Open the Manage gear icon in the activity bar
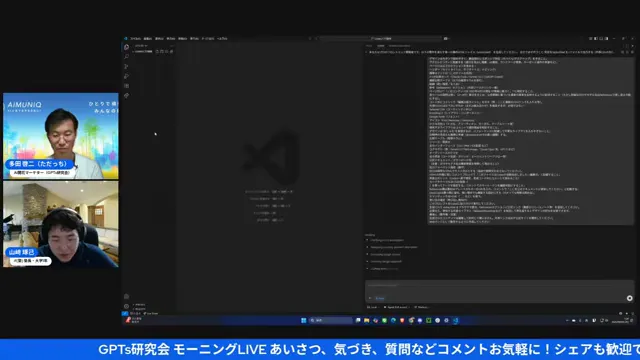Viewport: 640px width, 360px height. [x=127, y=306]
